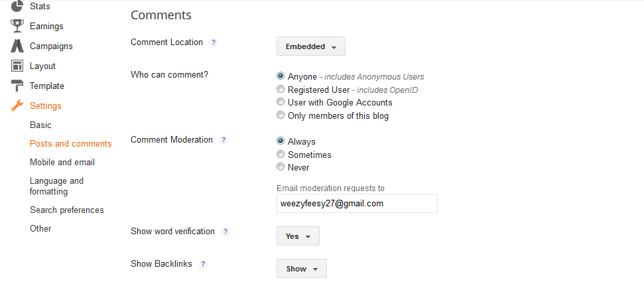Image resolution: width=644 pixels, height=286 pixels.
Task: Go to Basic settings page
Action: [40, 125]
